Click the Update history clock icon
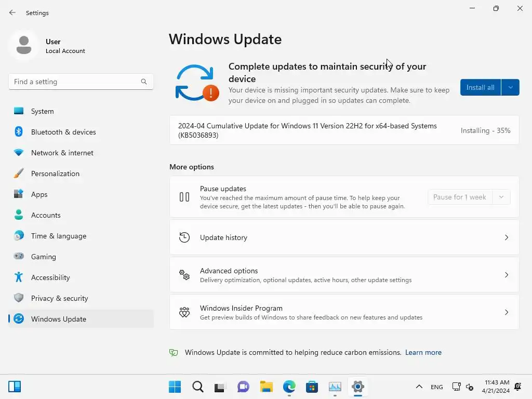 pos(184,237)
